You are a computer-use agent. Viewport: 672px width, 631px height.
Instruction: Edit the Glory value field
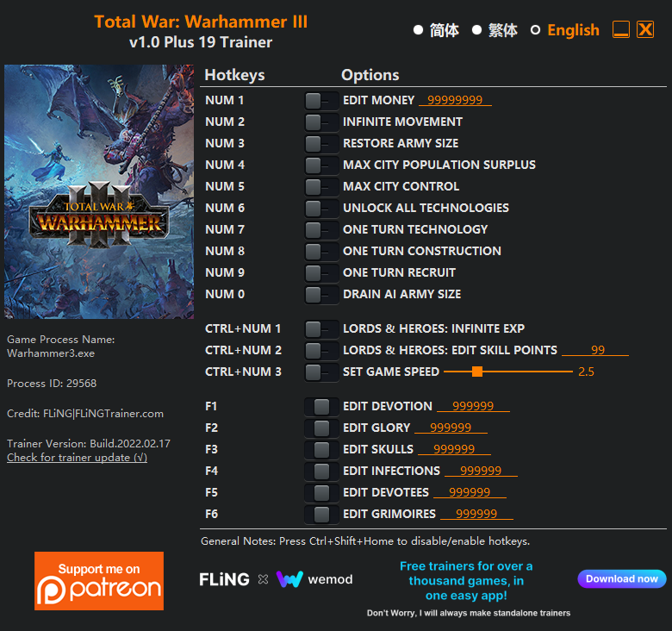pos(451,427)
